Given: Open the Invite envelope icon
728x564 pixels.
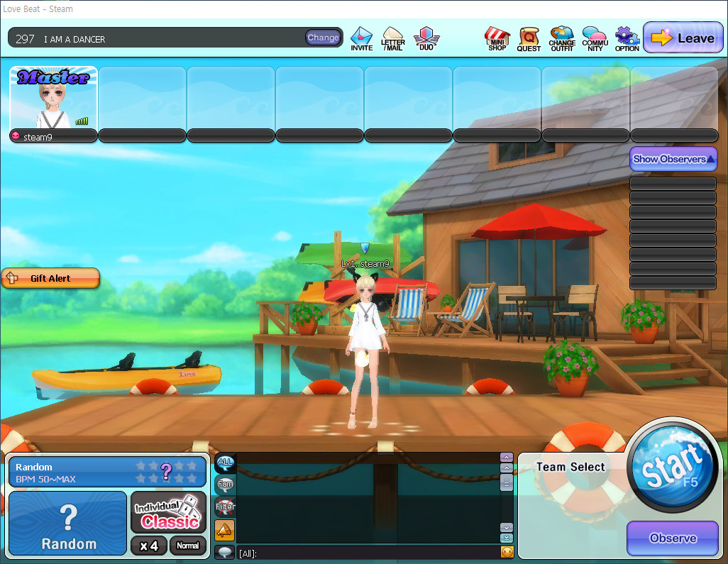Looking at the screenshot, I should click(x=361, y=38).
